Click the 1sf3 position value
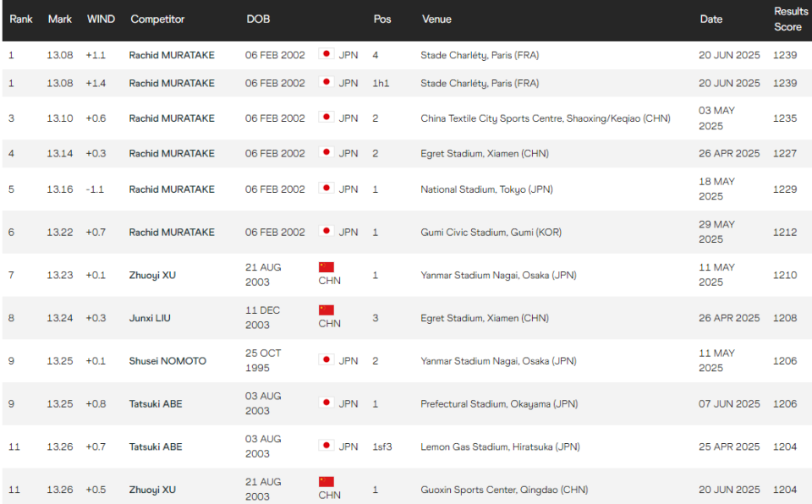The height and width of the screenshot is (504, 812). point(382,446)
